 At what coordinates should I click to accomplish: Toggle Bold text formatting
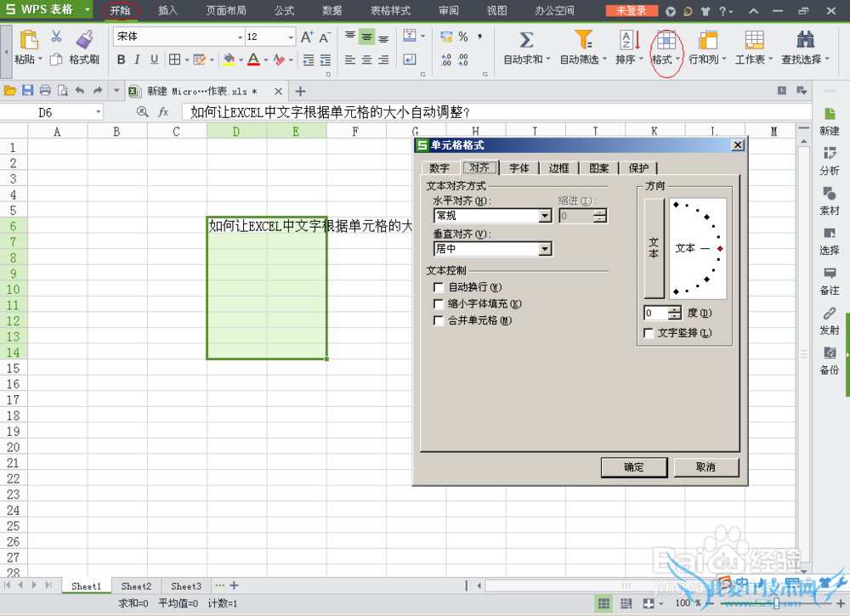pyautogui.click(x=121, y=59)
